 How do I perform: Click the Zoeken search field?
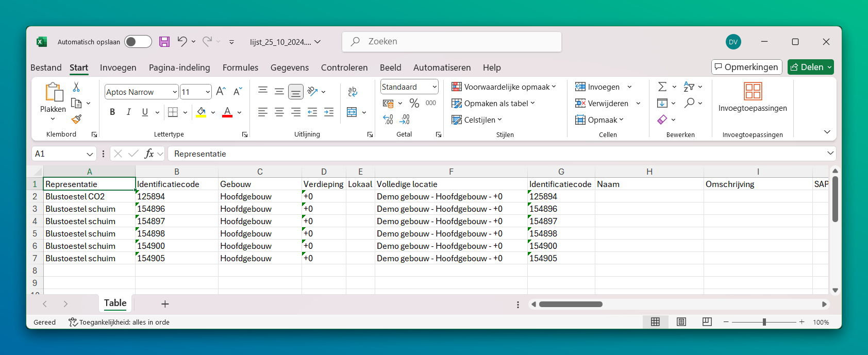pyautogui.click(x=452, y=42)
